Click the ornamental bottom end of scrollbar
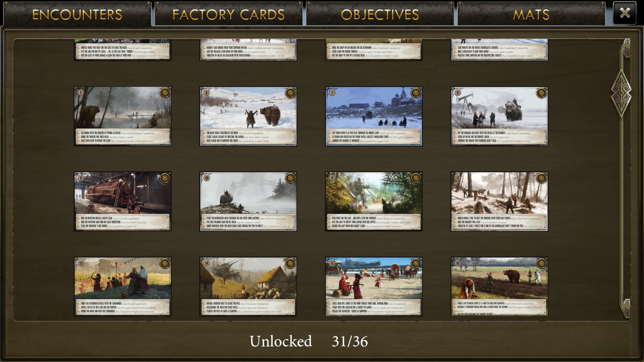The height and width of the screenshot is (362, 644). point(626,308)
